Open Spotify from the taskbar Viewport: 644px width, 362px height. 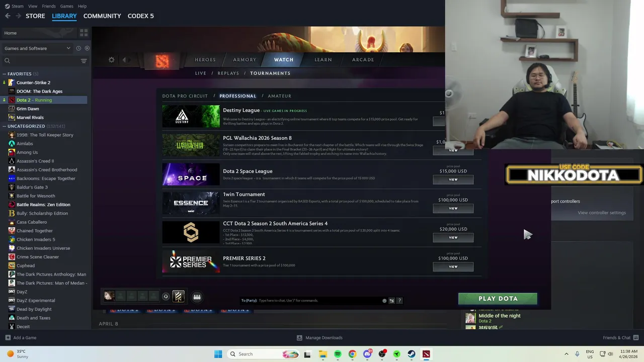(x=338, y=354)
